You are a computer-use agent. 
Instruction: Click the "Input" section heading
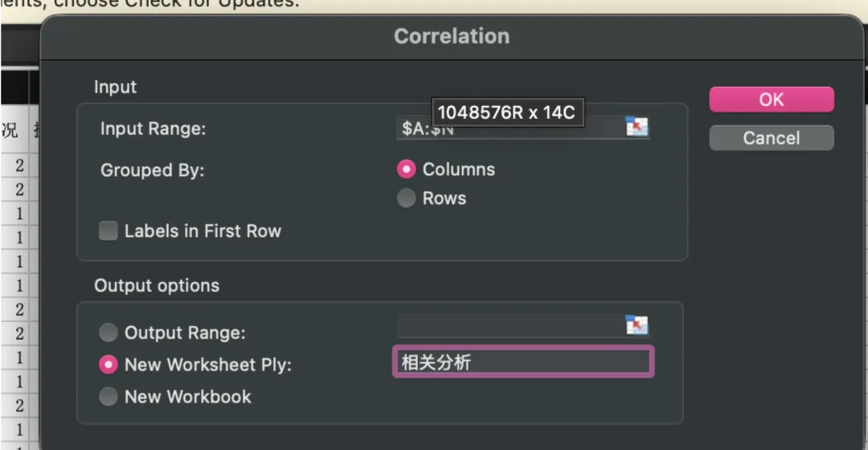(115, 87)
